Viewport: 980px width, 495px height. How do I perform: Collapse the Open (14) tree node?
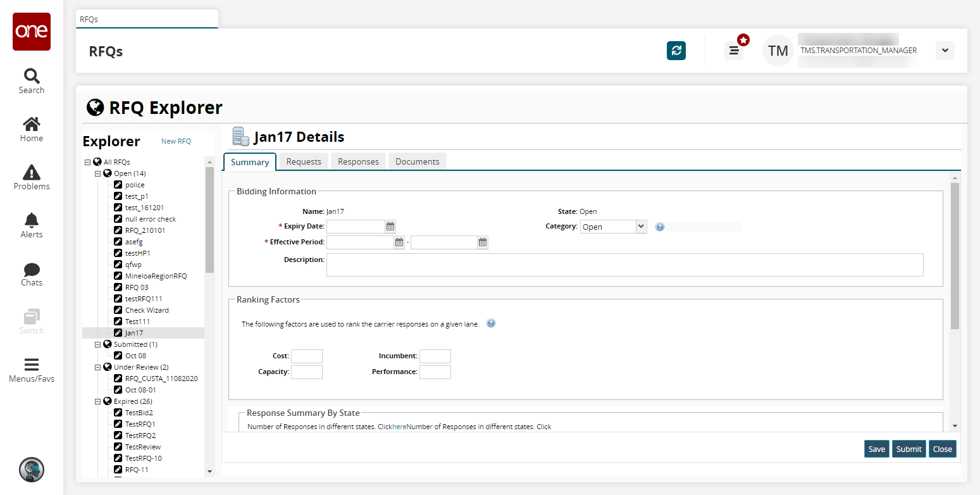(98, 173)
